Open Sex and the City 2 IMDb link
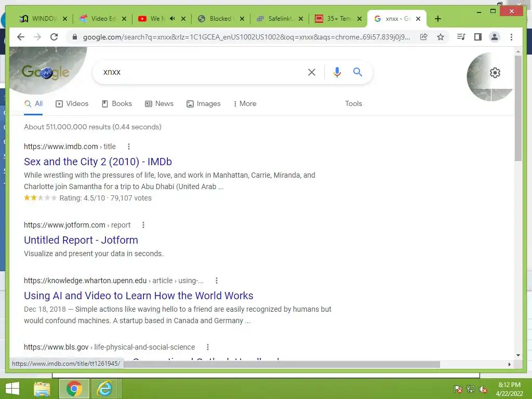This screenshot has width=532, height=399. click(x=98, y=162)
